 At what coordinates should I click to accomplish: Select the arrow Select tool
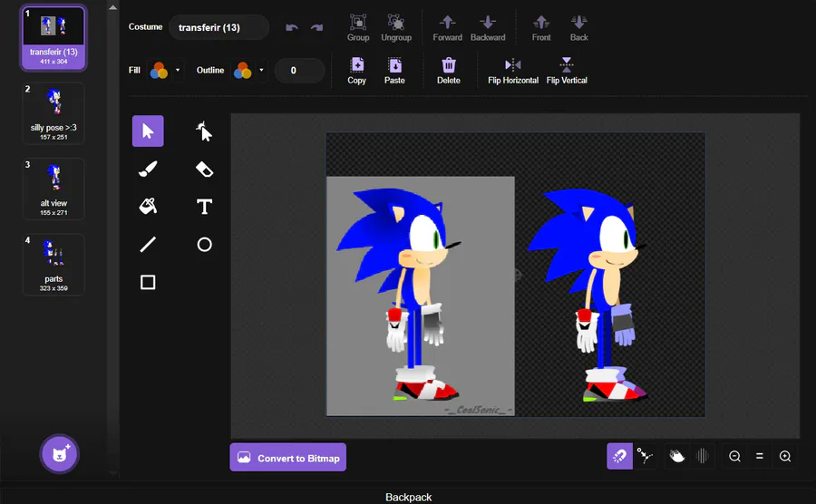click(x=148, y=131)
